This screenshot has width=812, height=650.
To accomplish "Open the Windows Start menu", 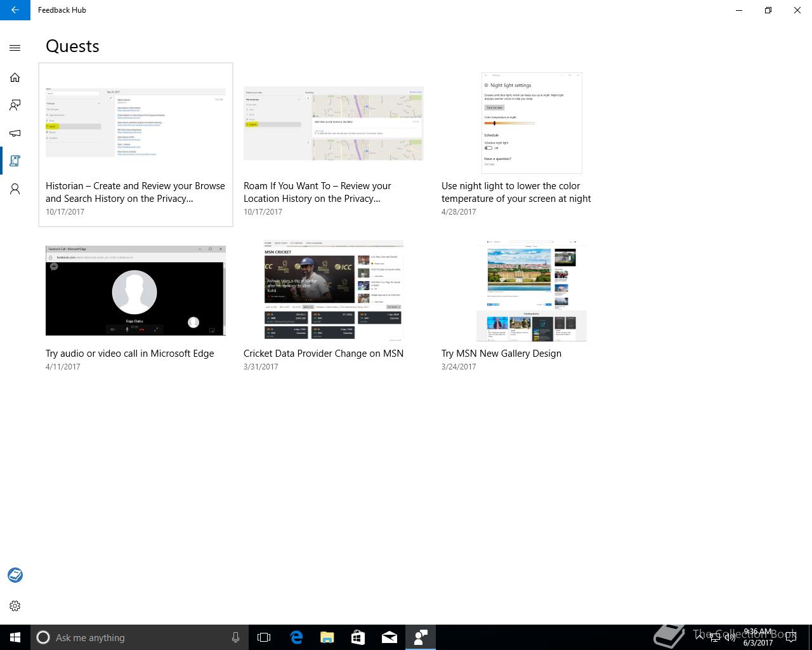I will 15,637.
